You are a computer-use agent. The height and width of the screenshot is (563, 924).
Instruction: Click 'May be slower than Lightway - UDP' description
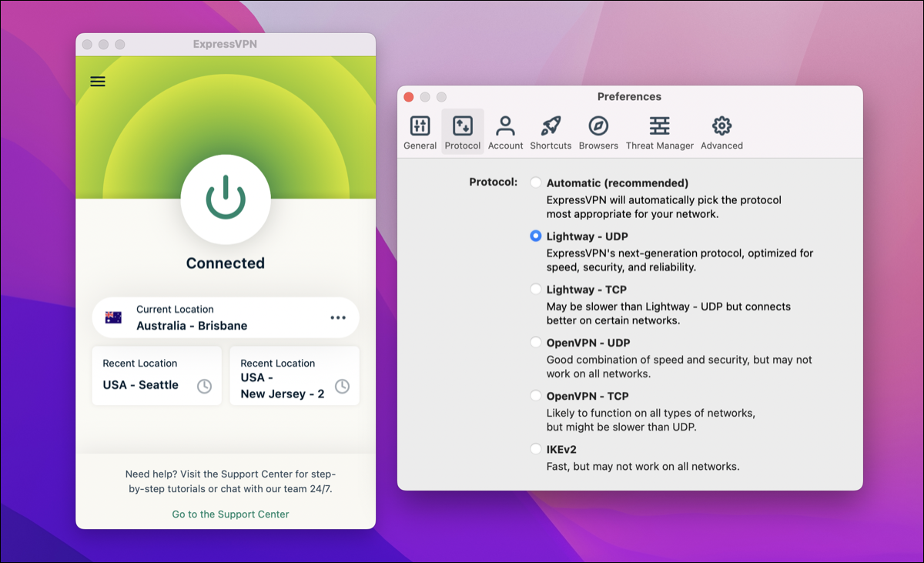point(668,313)
